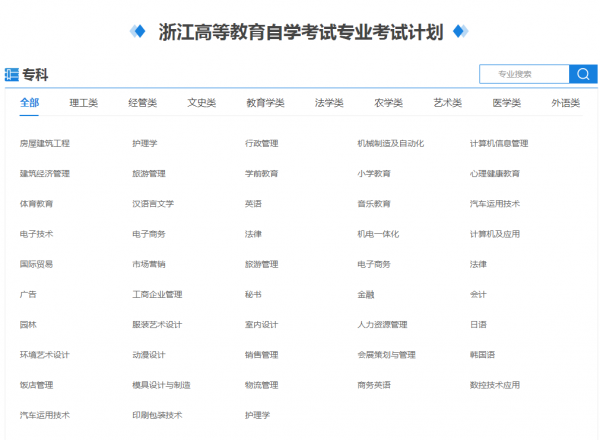Select the 秘书 link
Viewport: 600px width, 440px height.
pyautogui.click(x=253, y=295)
